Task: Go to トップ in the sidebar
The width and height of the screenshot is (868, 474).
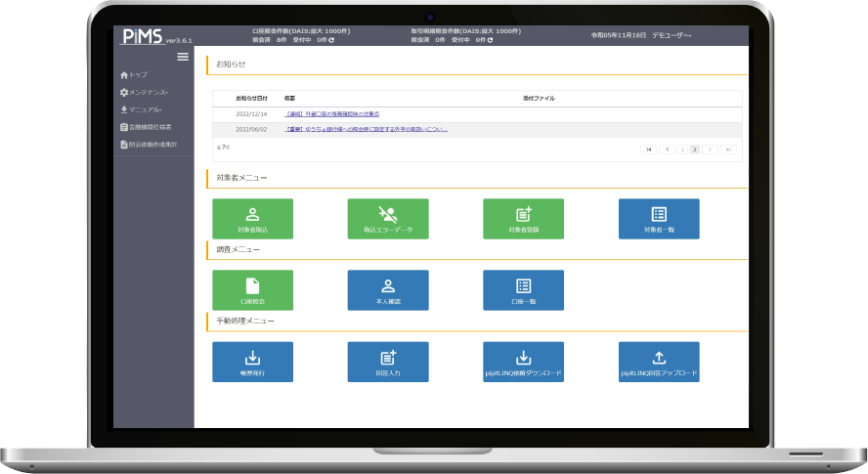Action: click(133, 74)
